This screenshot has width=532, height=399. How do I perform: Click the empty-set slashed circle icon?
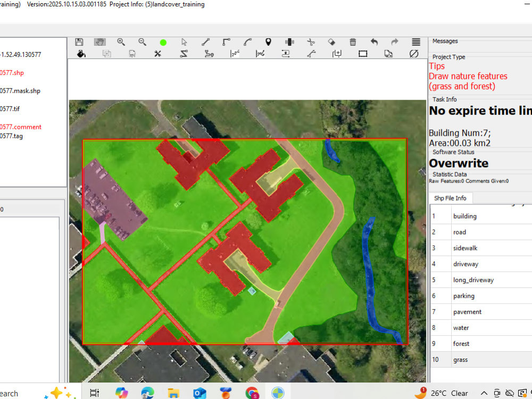coord(414,54)
